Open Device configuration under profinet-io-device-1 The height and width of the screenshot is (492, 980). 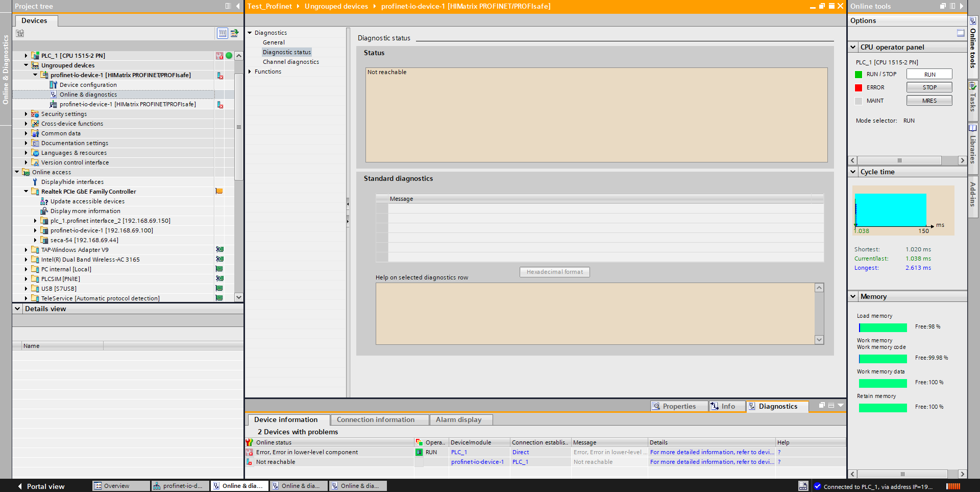point(88,85)
